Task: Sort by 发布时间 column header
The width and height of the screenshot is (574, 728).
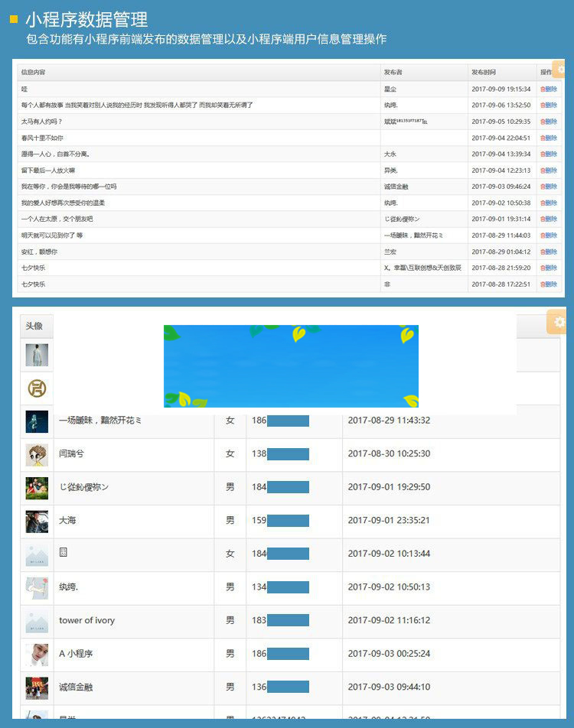Action: tap(483, 73)
